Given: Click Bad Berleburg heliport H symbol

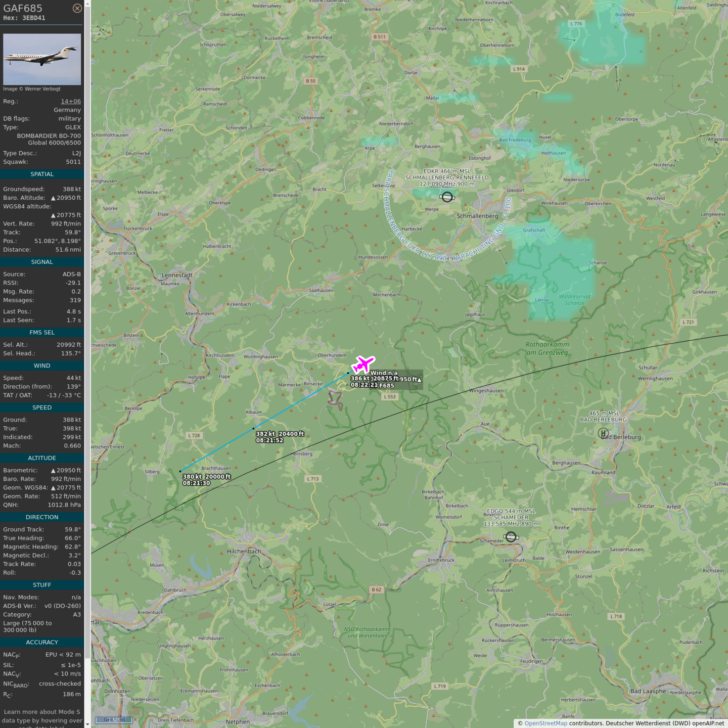Looking at the screenshot, I should [603, 433].
